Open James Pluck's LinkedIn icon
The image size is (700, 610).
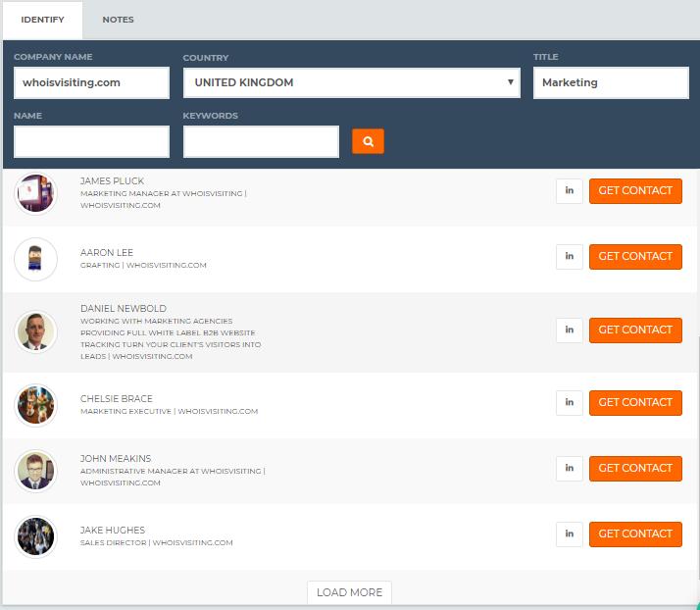coord(570,190)
